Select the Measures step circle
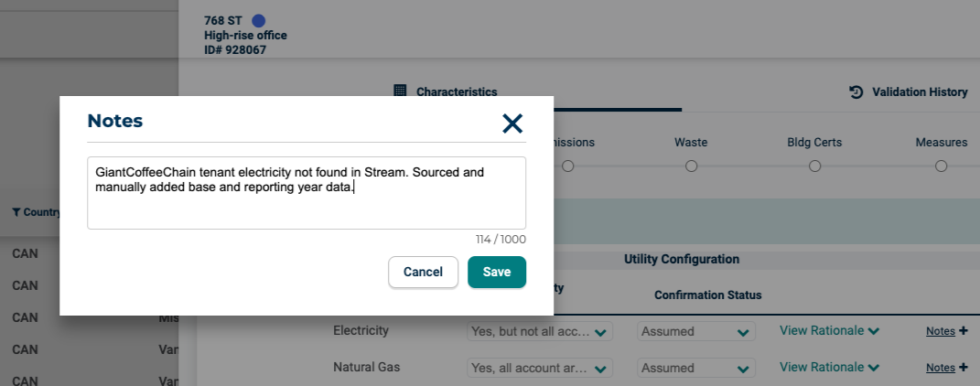 click(942, 166)
